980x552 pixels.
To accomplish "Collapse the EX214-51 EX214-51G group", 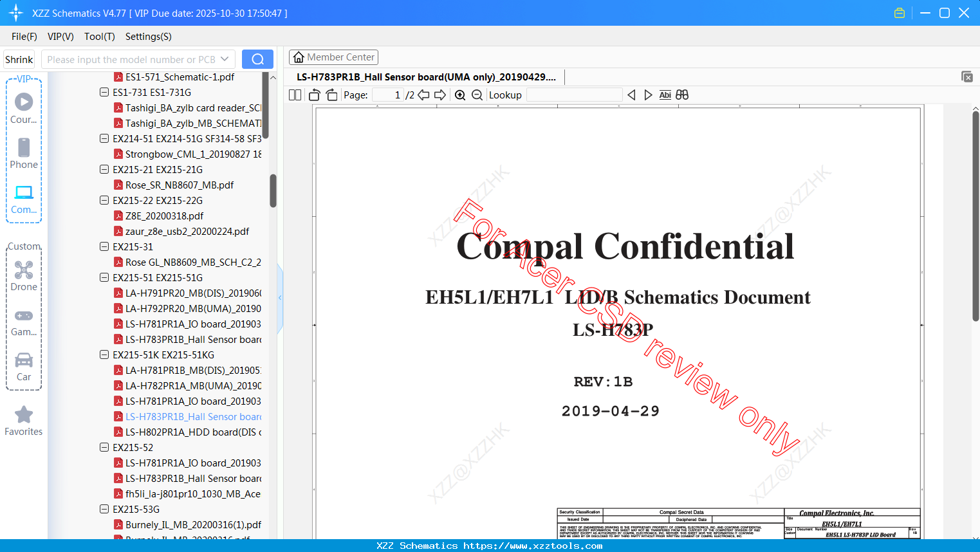I will pos(104,139).
